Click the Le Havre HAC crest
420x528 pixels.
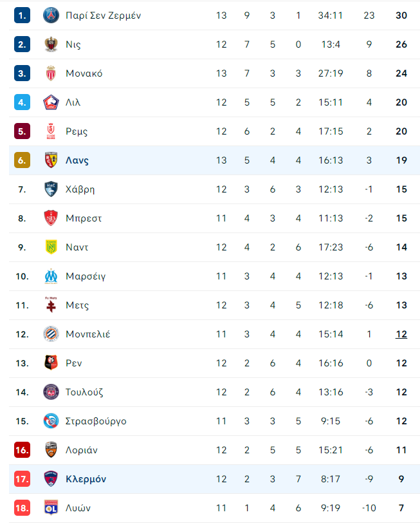coord(51,189)
